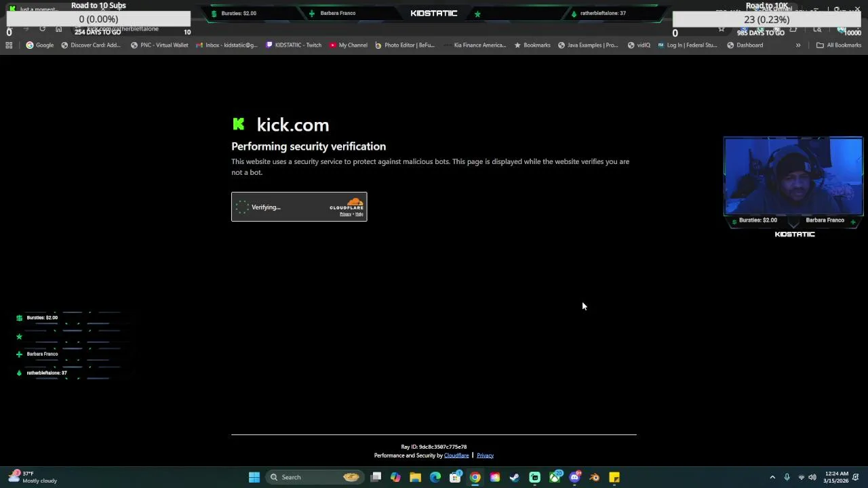Open the PNC Virtual Wallet bookmark

tap(159, 45)
